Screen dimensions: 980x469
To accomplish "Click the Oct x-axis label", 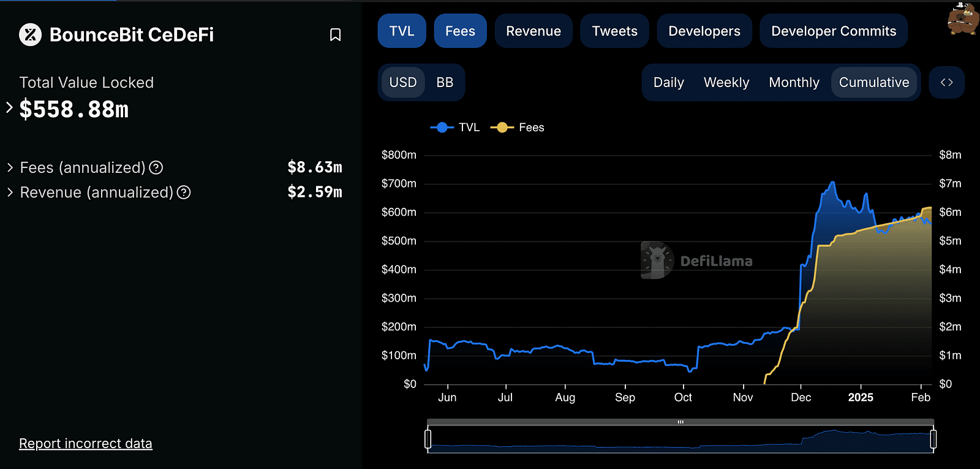I will [x=683, y=397].
